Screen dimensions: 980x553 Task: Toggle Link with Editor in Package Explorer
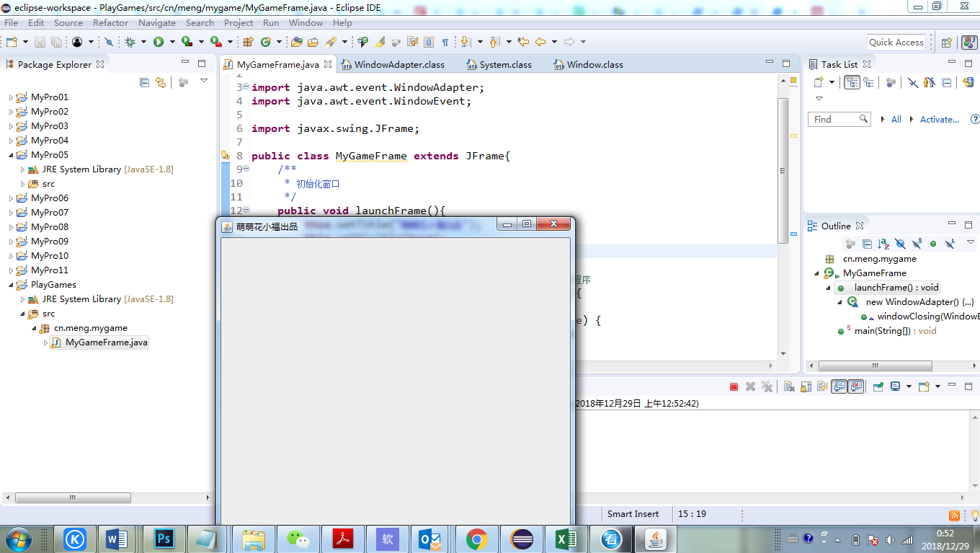coord(161,82)
